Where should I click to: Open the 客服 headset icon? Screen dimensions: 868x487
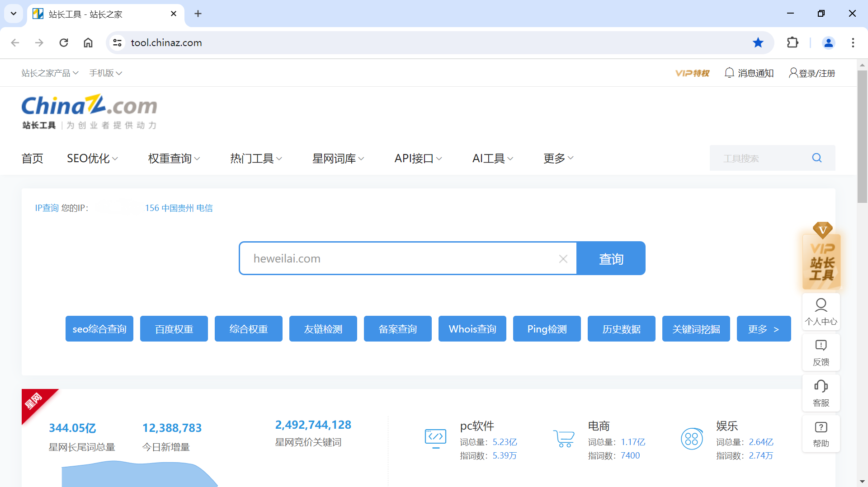click(x=821, y=386)
